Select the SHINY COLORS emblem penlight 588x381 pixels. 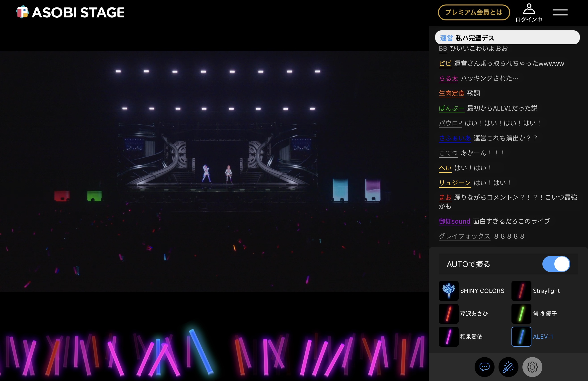click(x=448, y=291)
